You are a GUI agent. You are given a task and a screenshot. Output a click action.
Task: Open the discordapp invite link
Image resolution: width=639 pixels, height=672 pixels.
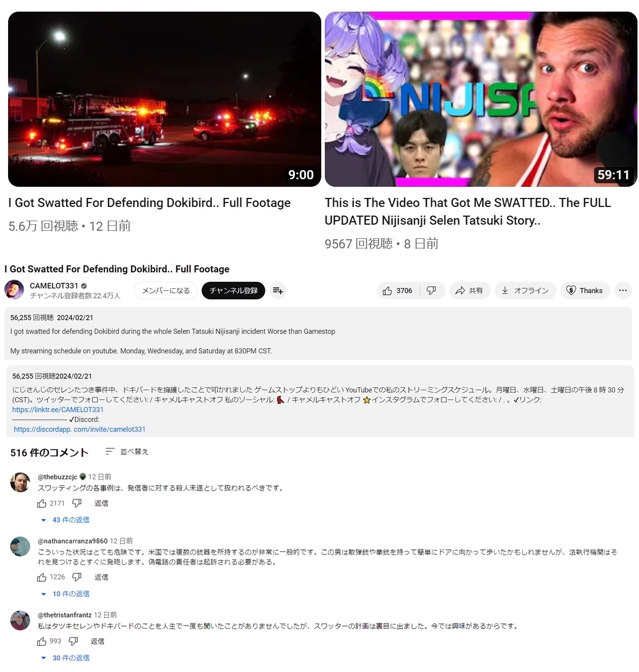point(79,429)
